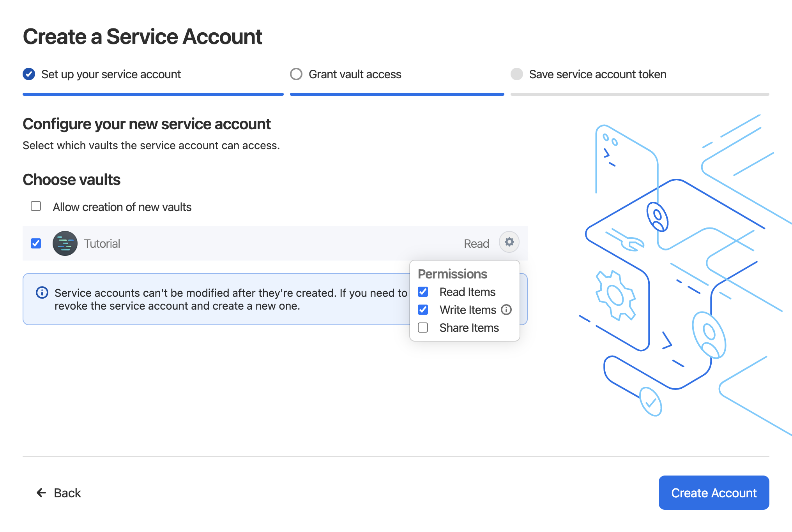The image size is (792, 532).
Task: Click the Read permission label for Tutorial
Action: 476,243
